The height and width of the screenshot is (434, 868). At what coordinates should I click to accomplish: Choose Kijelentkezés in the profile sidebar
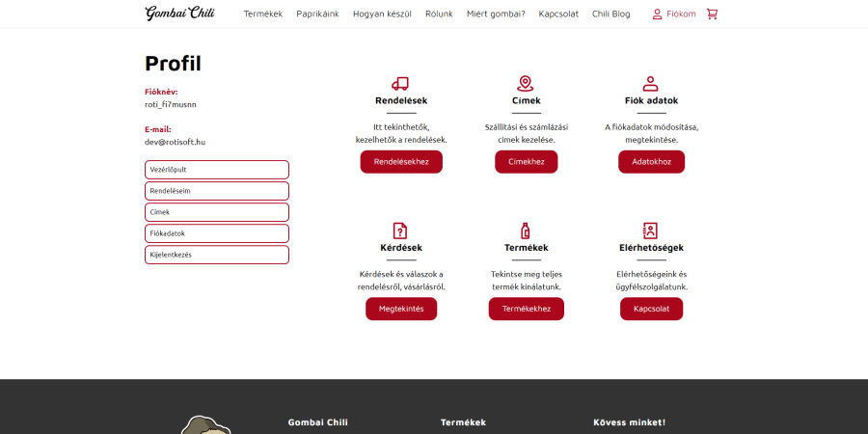click(217, 255)
